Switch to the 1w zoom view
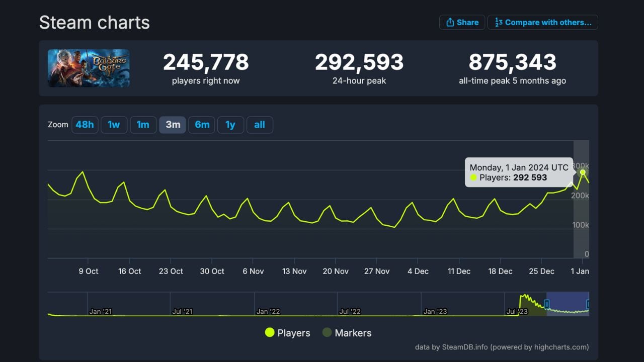Image resolution: width=644 pixels, height=362 pixels. click(x=114, y=125)
